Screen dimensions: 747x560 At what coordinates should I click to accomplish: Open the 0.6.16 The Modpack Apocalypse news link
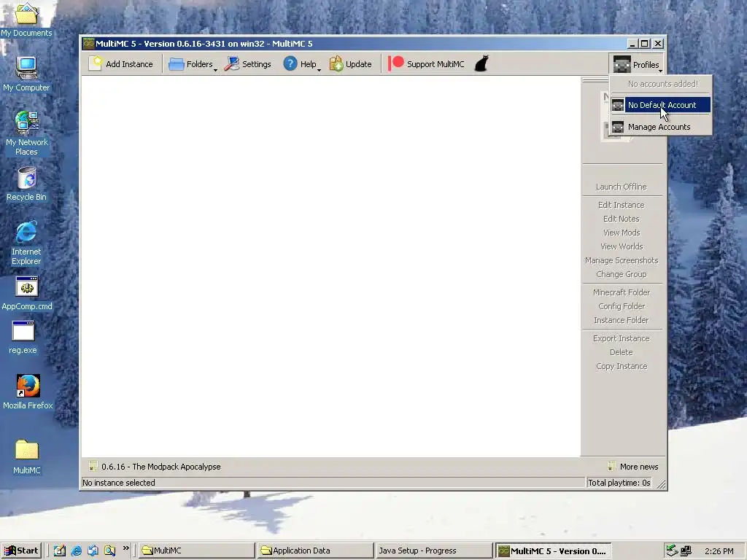[155, 467]
